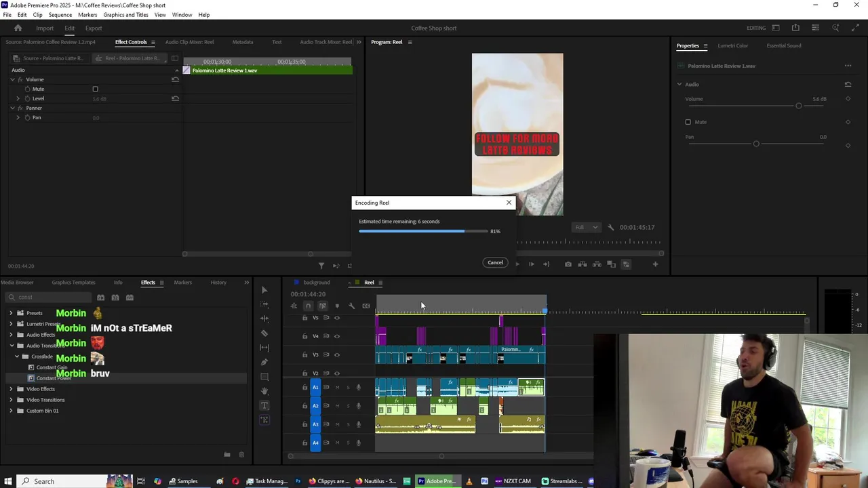
Task: Open Program Monitor settings wrench
Action: (610, 227)
